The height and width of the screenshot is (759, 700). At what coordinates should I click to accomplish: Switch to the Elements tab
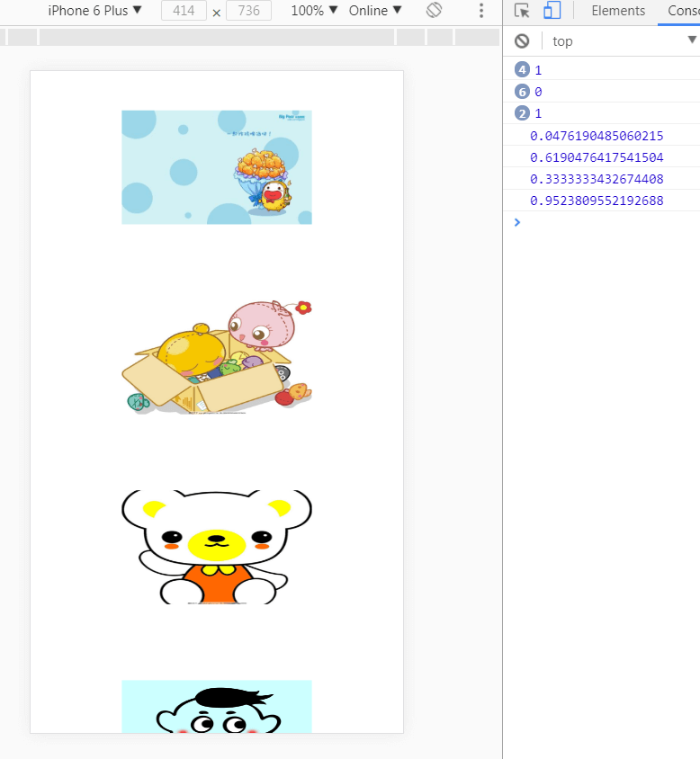[618, 11]
